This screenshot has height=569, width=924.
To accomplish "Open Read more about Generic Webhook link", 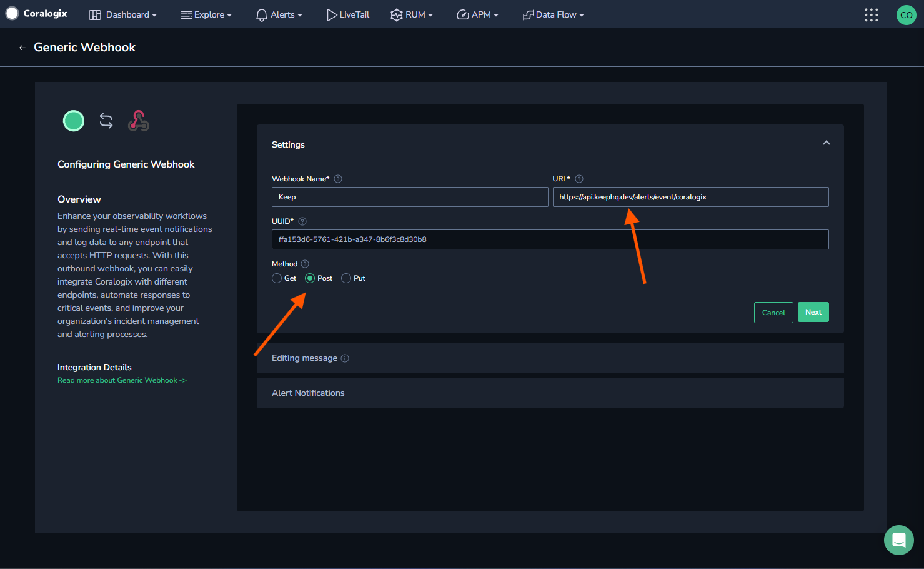I will click(122, 380).
